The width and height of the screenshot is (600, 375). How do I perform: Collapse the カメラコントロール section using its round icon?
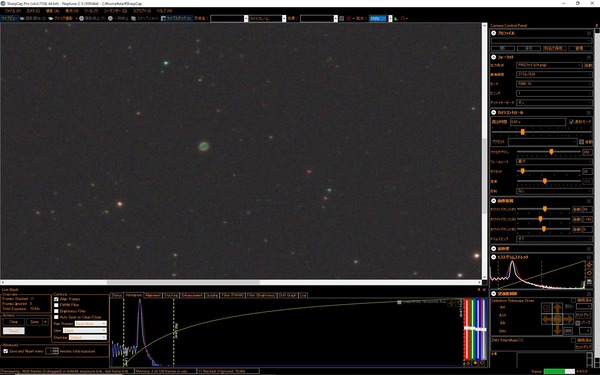(x=494, y=112)
